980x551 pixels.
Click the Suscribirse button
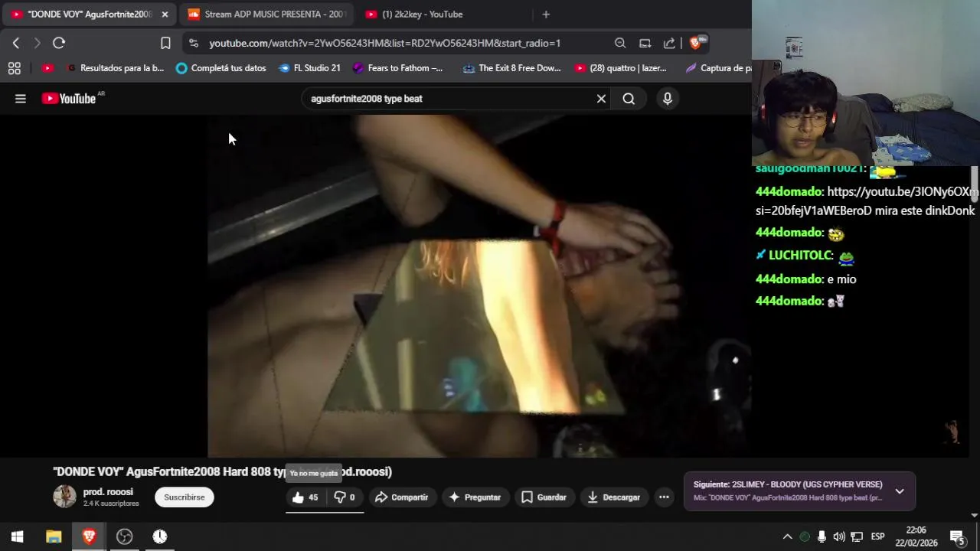[x=184, y=497]
